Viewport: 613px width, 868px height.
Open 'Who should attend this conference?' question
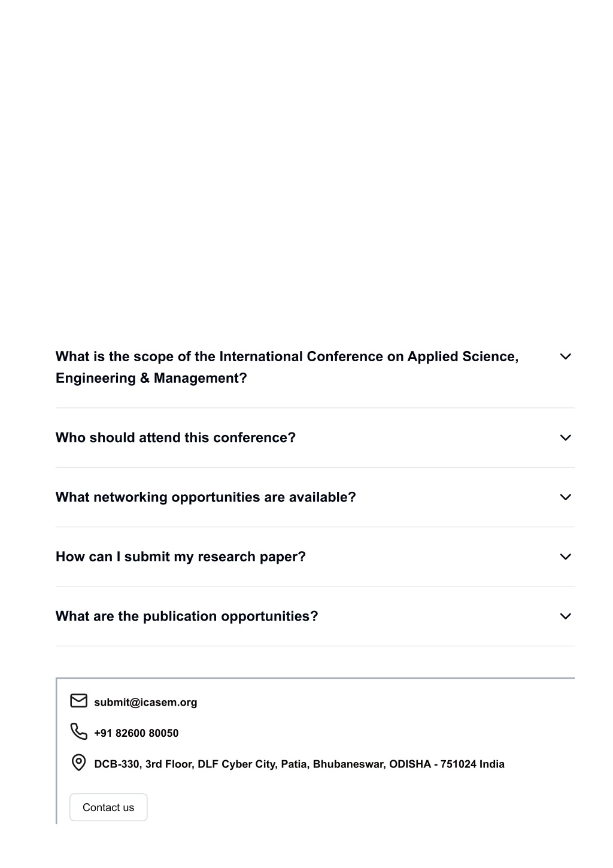tap(315, 438)
